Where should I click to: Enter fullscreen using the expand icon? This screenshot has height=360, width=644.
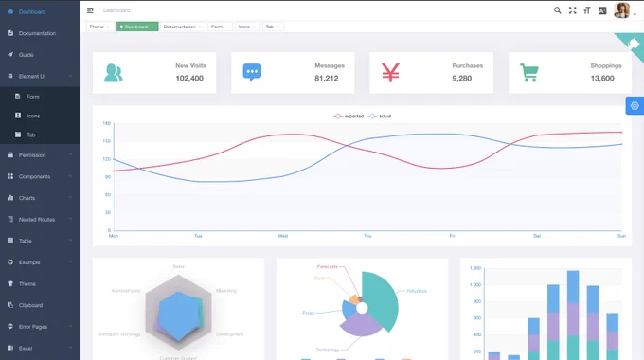(573, 10)
